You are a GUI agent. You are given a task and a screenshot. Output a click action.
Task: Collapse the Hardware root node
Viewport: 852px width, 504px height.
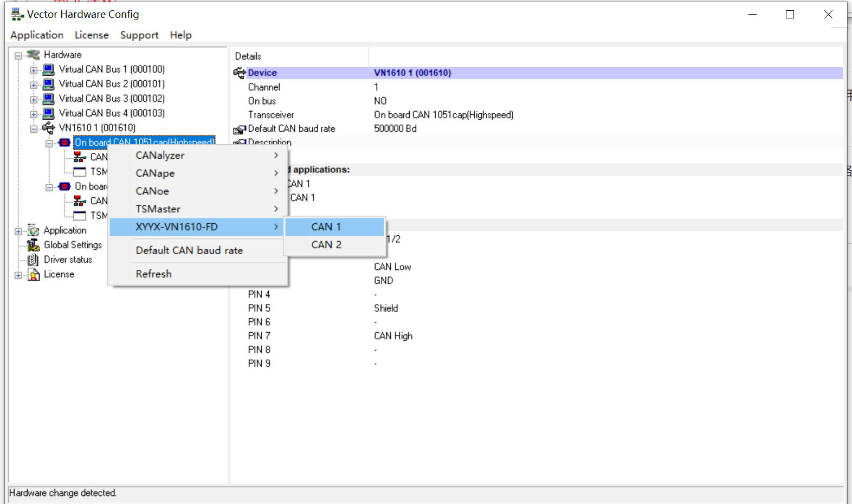pyautogui.click(x=18, y=56)
